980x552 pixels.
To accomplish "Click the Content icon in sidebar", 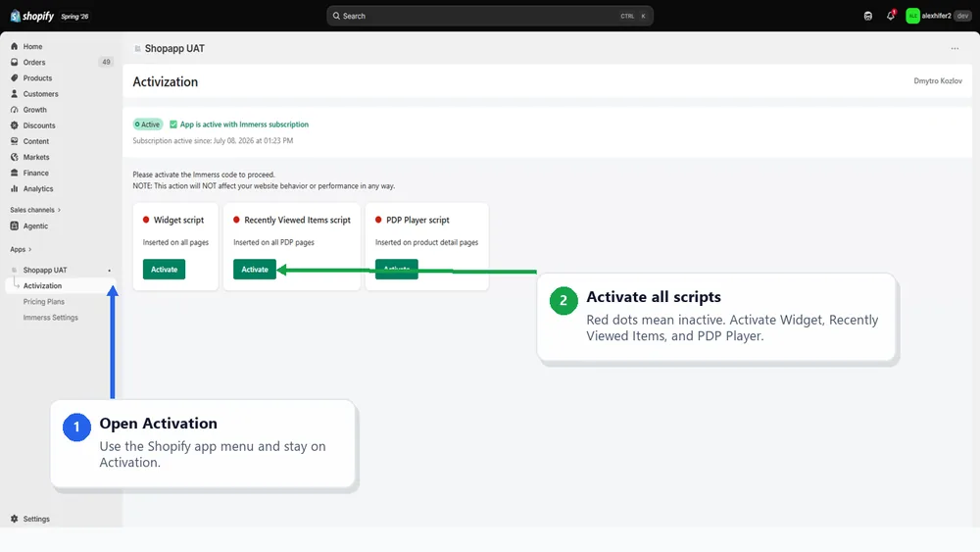I will click(x=15, y=141).
